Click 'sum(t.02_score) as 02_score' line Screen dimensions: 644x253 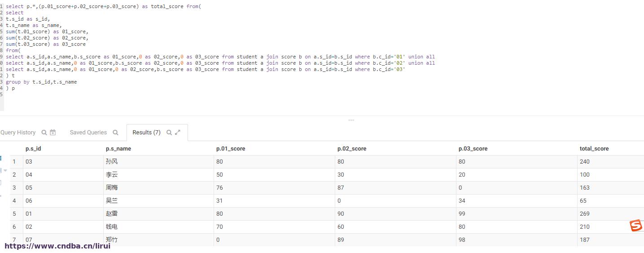(47, 38)
